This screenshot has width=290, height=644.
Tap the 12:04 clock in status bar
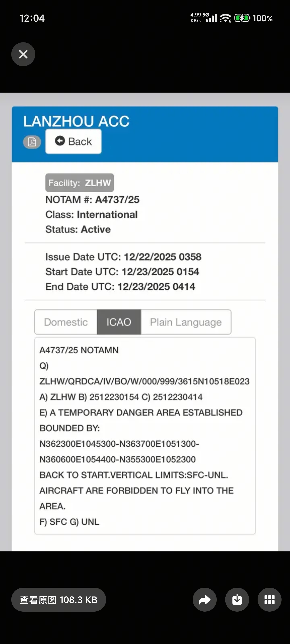click(x=32, y=18)
